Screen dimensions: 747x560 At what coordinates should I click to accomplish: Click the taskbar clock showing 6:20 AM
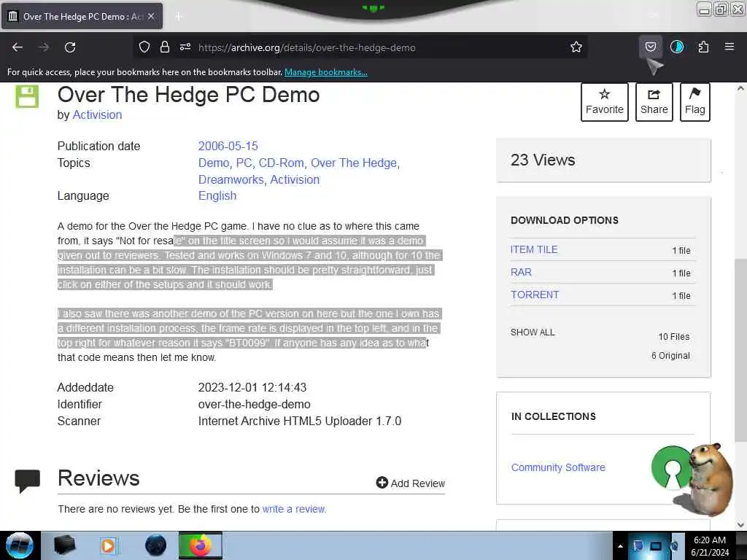[710, 545]
